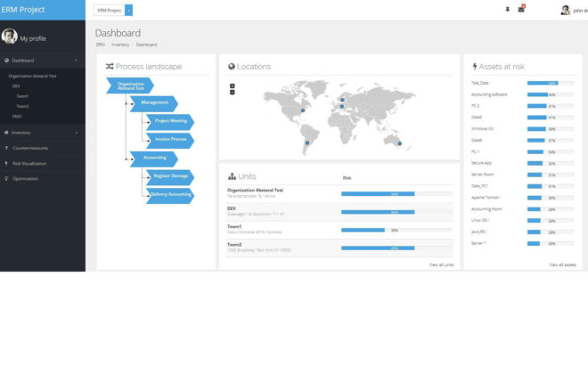This screenshot has width=588, height=374.
Task: Select PMO in the sidebar tree
Action: (x=17, y=117)
